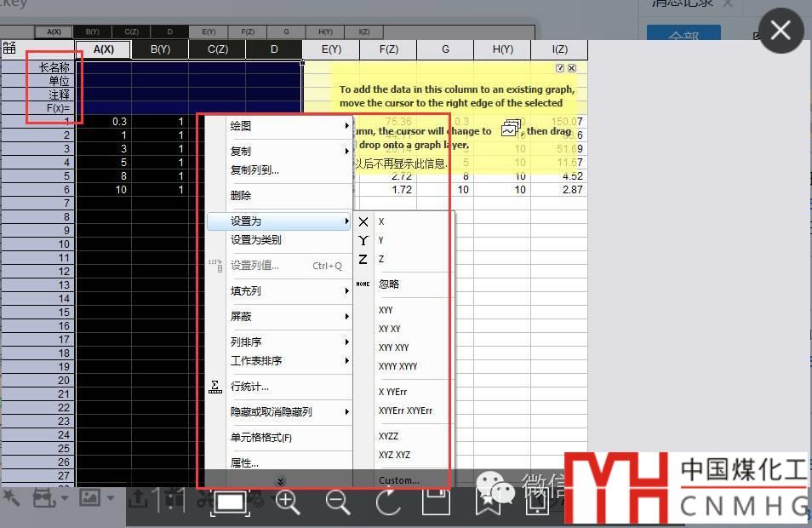Click the Y column designation icon
Viewport: 812px width, 528px height.
point(363,240)
